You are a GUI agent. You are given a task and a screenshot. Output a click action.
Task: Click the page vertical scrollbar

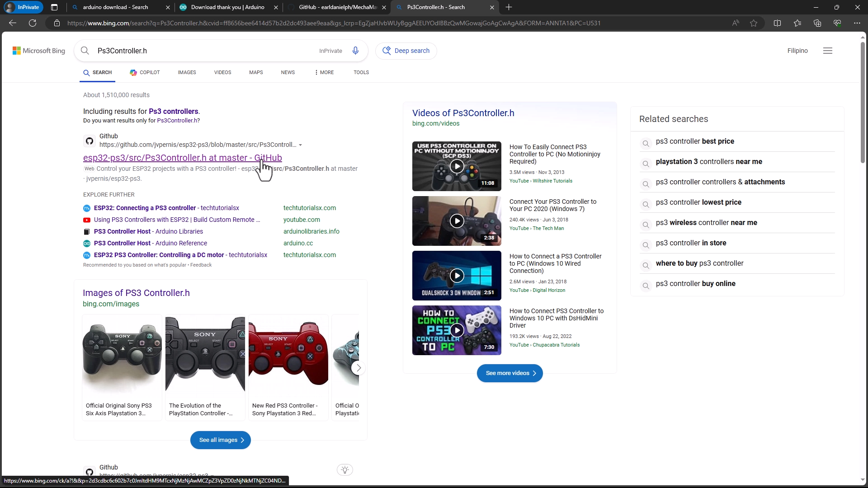coord(862,102)
